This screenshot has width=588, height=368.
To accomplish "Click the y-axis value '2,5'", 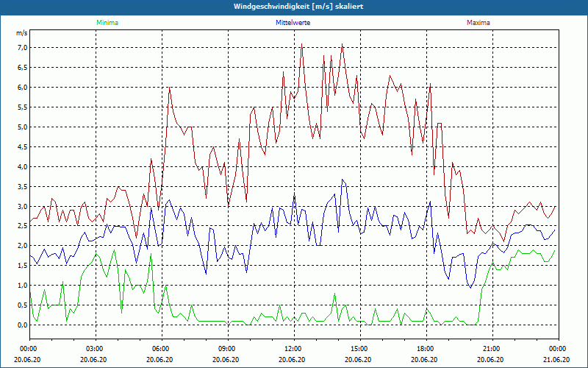I will click(x=22, y=226).
